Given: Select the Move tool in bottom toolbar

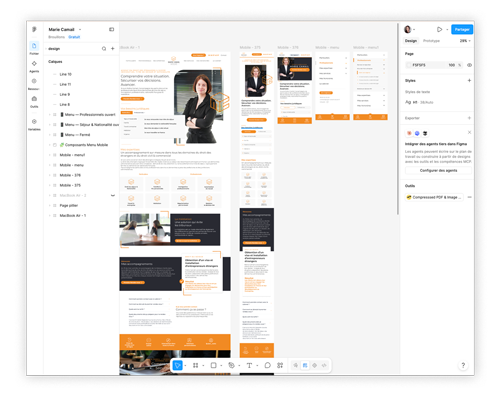Looking at the screenshot, I should pos(177,365).
